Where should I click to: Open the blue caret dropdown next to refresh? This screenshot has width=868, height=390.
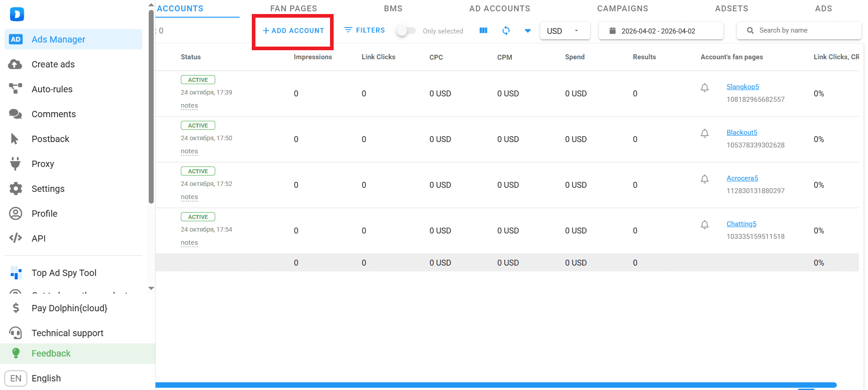528,31
